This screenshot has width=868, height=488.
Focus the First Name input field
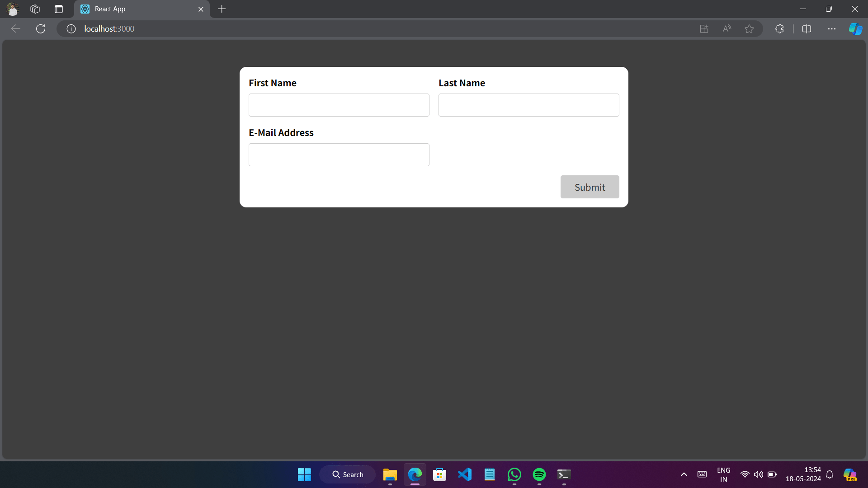(339, 105)
